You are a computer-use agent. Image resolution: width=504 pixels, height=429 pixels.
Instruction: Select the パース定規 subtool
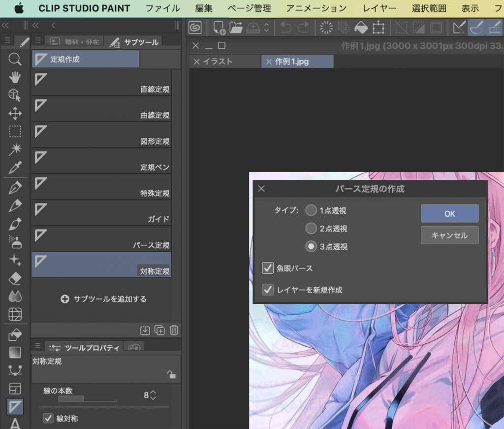(101, 239)
